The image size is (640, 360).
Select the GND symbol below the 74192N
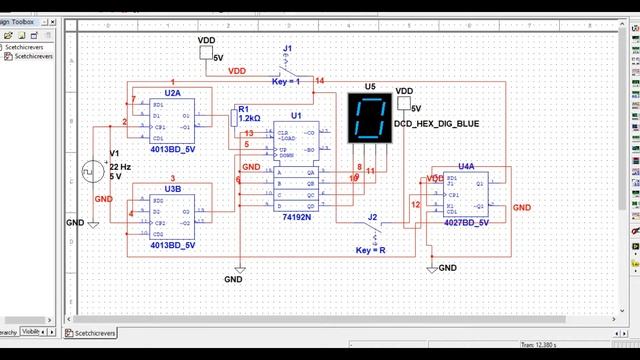click(x=240, y=270)
